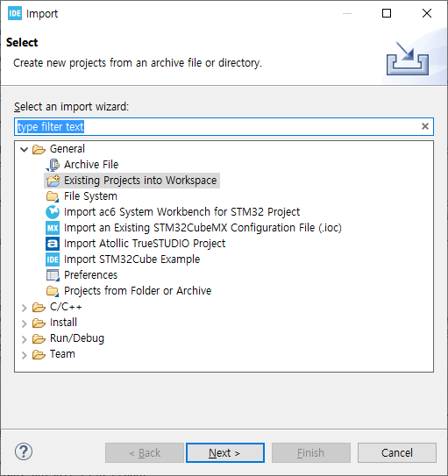This screenshot has height=476, width=448.
Task: Click the Cancel button
Action: (x=396, y=452)
